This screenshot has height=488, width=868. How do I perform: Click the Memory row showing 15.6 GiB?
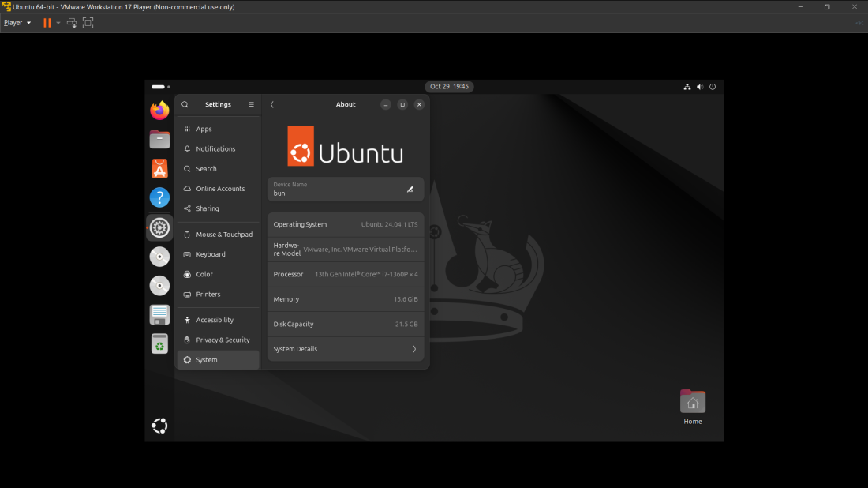346,299
